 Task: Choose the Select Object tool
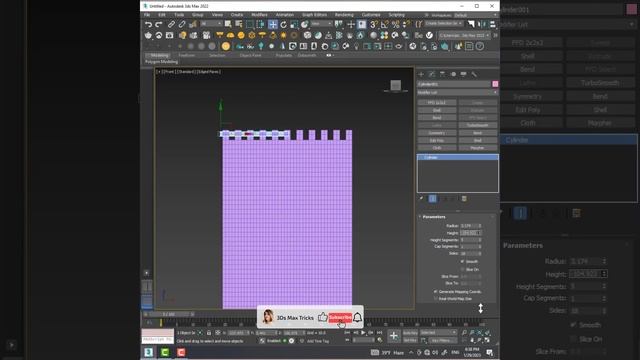[x=228, y=24]
